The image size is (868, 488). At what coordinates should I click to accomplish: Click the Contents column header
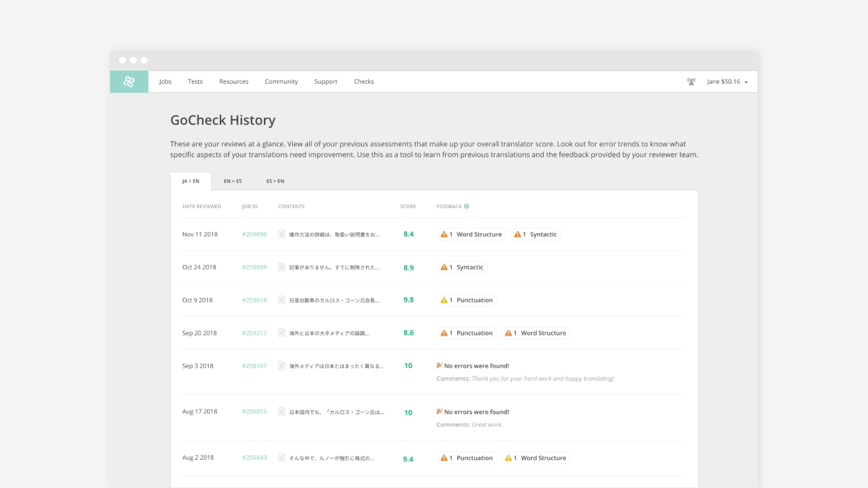[291, 206]
